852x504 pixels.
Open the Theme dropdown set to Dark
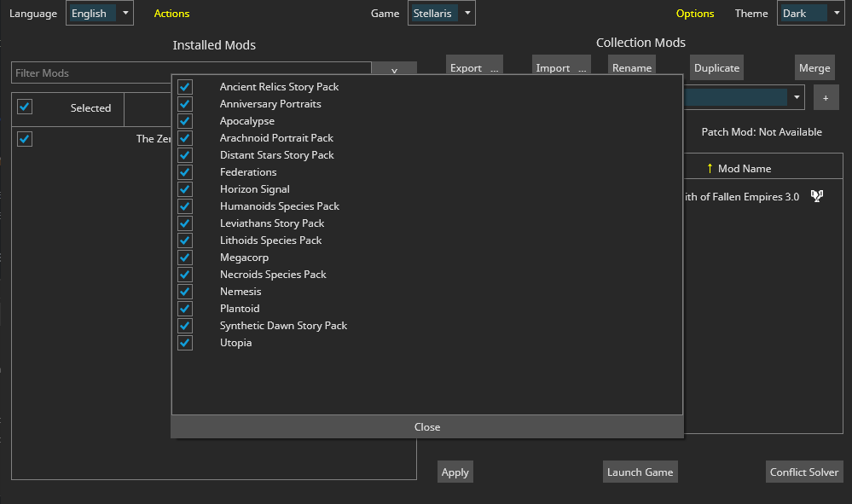pyautogui.click(x=811, y=13)
